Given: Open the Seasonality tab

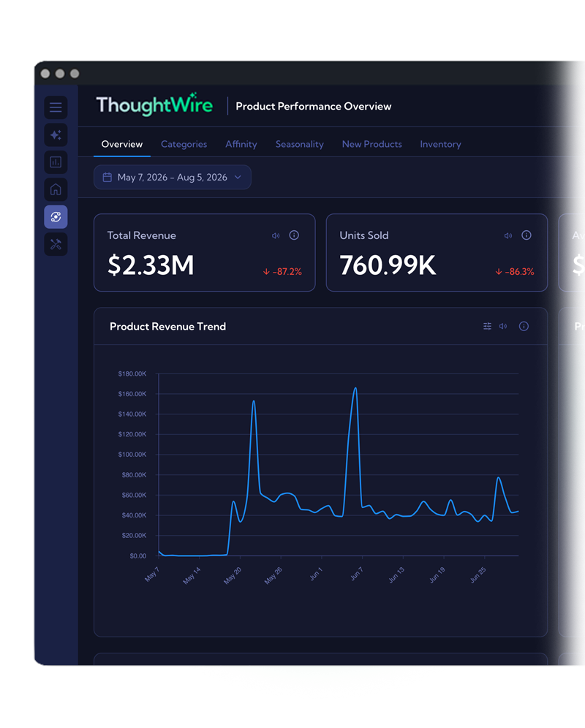Looking at the screenshot, I should click(300, 145).
